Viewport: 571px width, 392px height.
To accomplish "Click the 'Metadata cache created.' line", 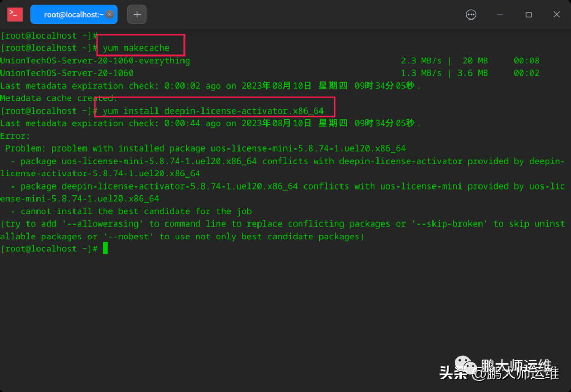I will coord(59,98).
